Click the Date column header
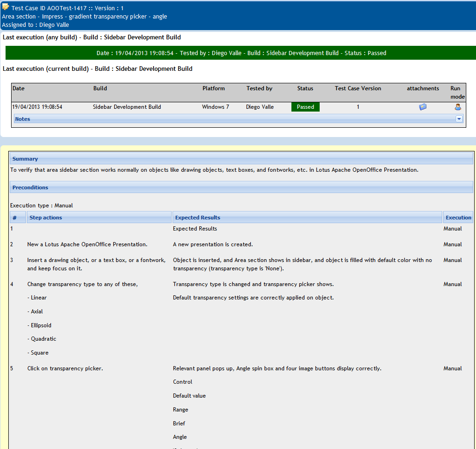Screen dimensions: 476x449 19,88
